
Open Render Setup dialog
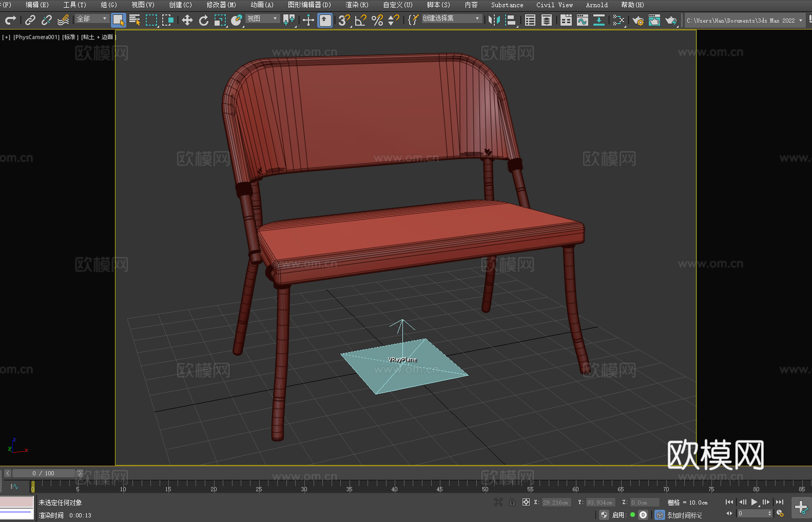pos(638,20)
